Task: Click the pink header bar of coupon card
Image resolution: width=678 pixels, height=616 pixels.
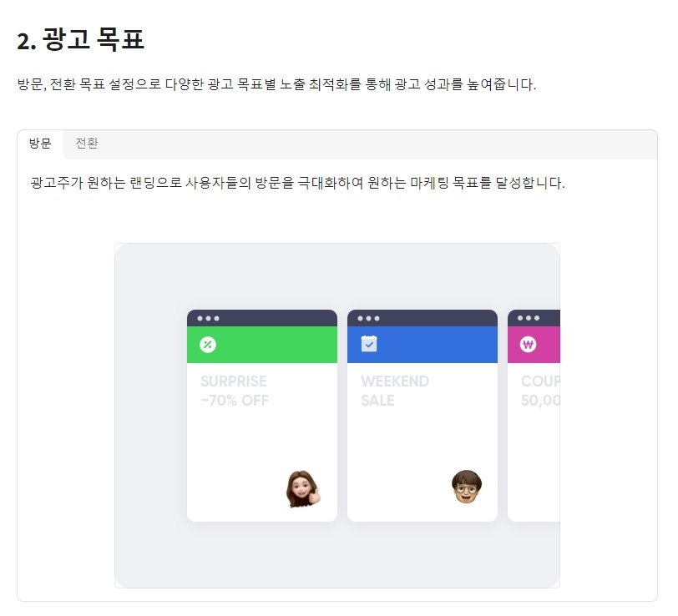Action: point(548,345)
